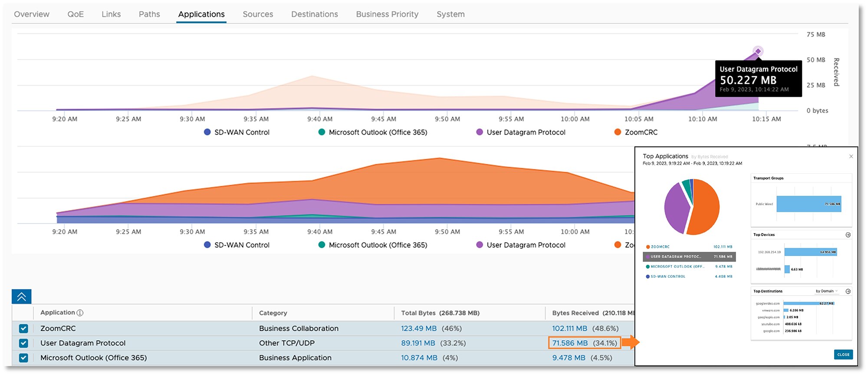Screen dimensions: 868x375
Task: Open the 'by Domain' dropdown
Action: [827, 291]
